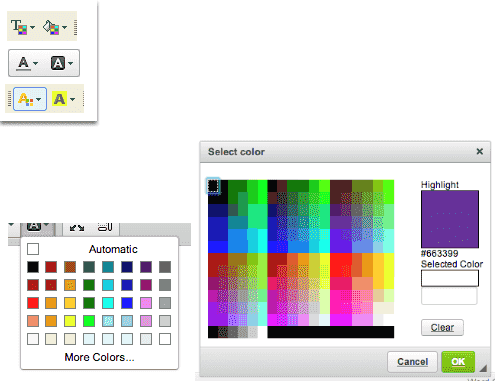This screenshot has width=504, height=385.
Task: Pick the dark slate gray swatch in top row
Action: [x=89, y=267]
